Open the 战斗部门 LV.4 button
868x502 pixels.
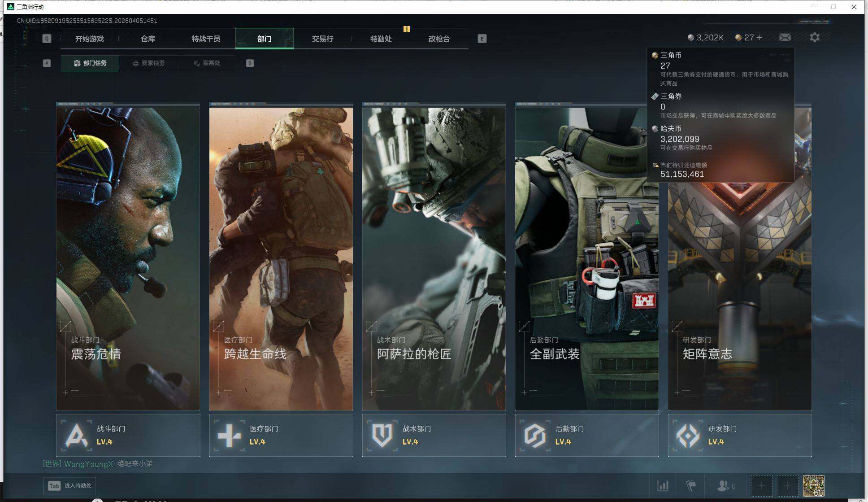click(x=128, y=435)
